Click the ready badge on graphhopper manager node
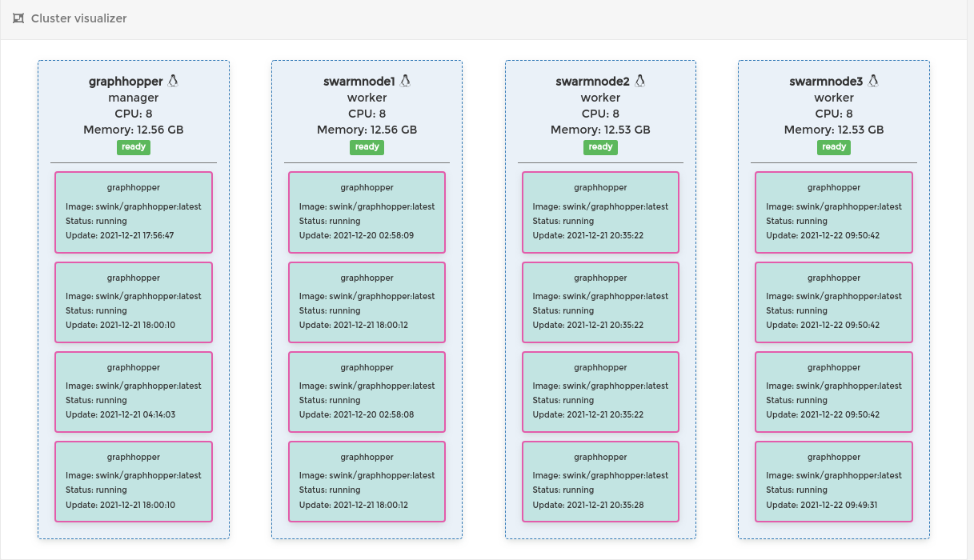Screen dimensions: 974x560 (134, 147)
